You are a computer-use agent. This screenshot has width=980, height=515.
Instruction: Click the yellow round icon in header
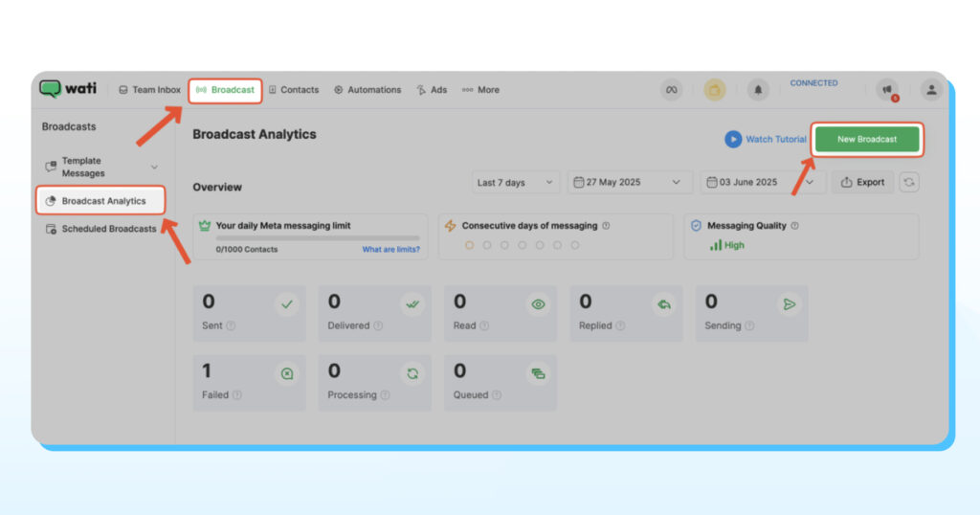(714, 90)
